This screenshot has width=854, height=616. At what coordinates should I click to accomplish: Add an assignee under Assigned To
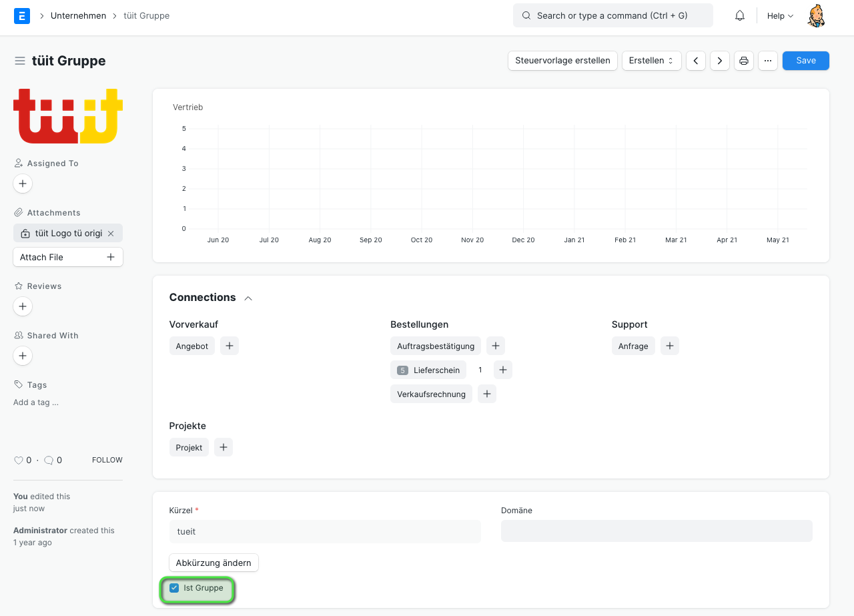(23, 184)
